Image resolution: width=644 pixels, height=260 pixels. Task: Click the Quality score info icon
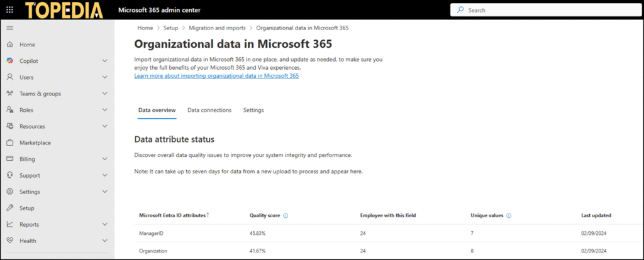[x=286, y=215]
